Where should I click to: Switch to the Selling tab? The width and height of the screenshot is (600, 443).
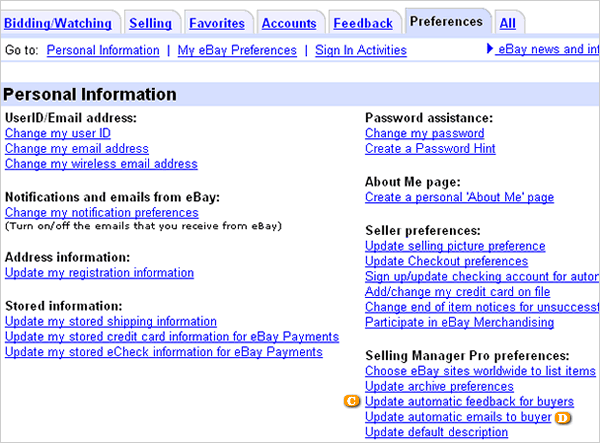(150, 23)
